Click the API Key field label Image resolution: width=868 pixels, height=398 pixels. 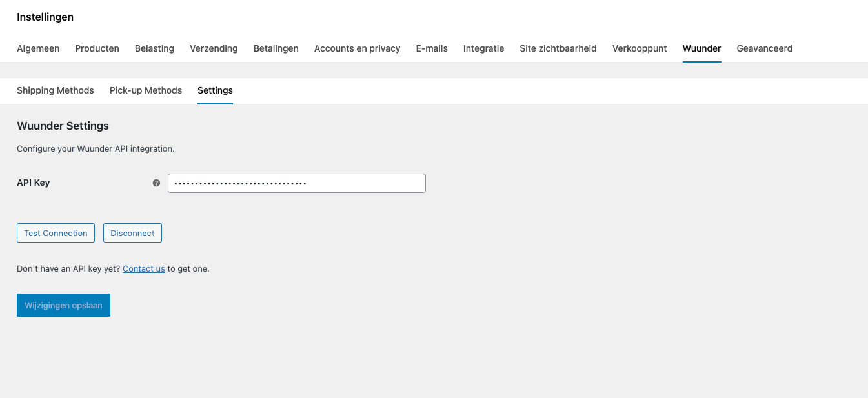pos(34,183)
